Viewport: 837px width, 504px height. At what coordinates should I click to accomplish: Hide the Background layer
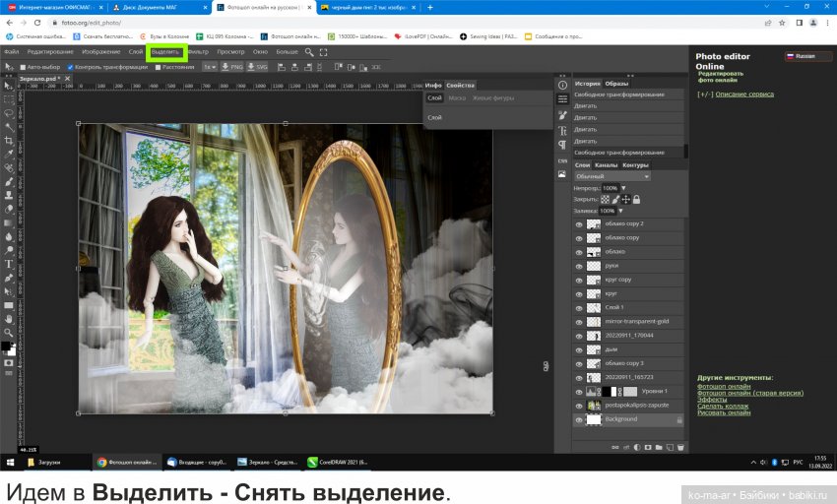579,420
